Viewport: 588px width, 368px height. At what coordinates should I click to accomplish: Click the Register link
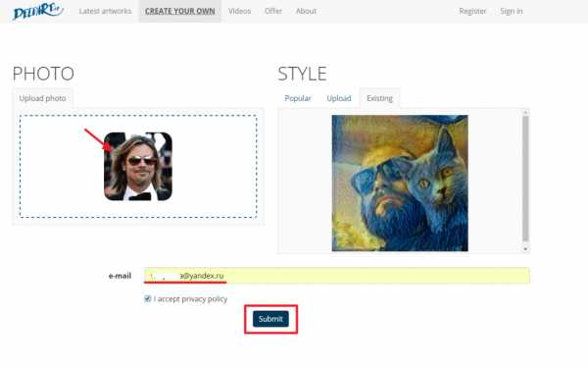pyautogui.click(x=472, y=11)
